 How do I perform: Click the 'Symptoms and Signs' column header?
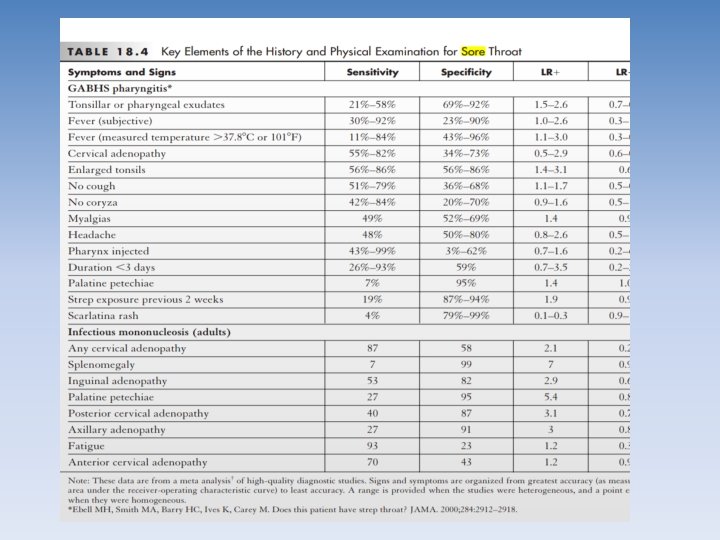point(122,72)
